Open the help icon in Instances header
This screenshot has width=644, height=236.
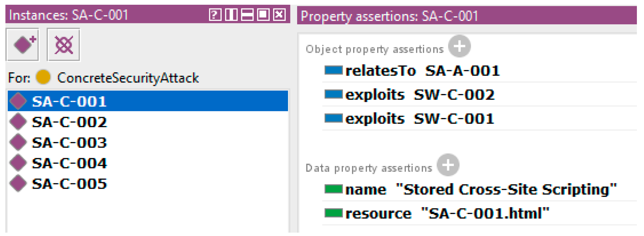(x=215, y=15)
